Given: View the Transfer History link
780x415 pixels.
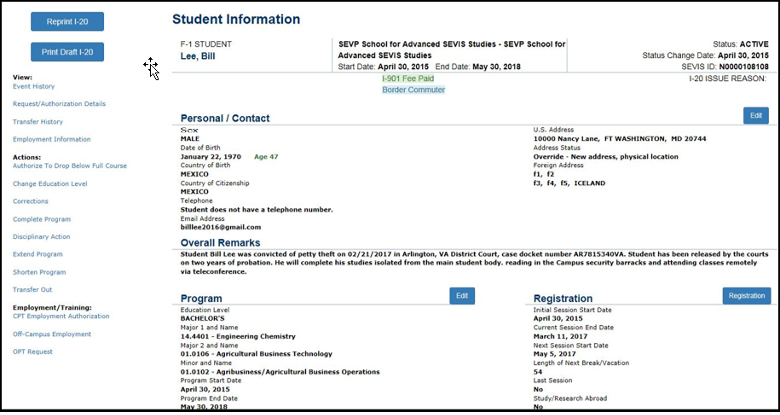Looking at the screenshot, I should pyautogui.click(x=38, y=121).
